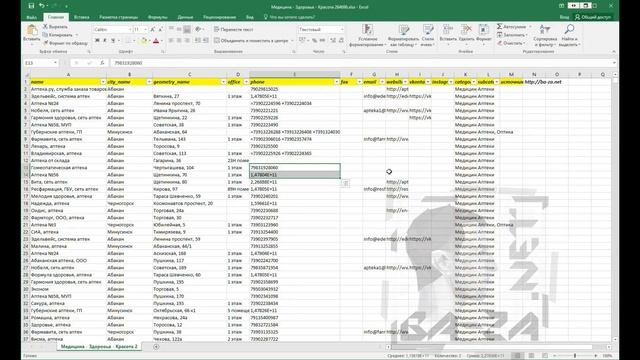The image size is (640, 360).
Task: Open the fill color dropdown arrow
Action: [x=149, y=40]
